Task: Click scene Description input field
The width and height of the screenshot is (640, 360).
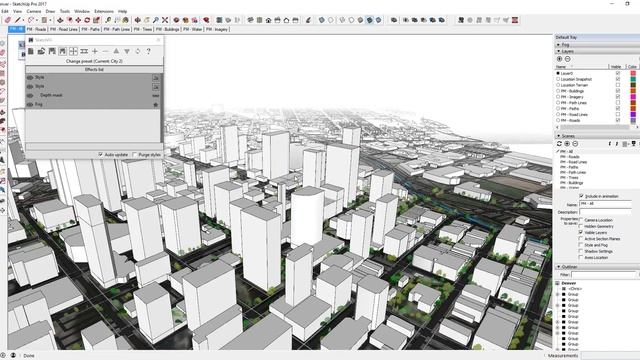Action: coord(605,212)
